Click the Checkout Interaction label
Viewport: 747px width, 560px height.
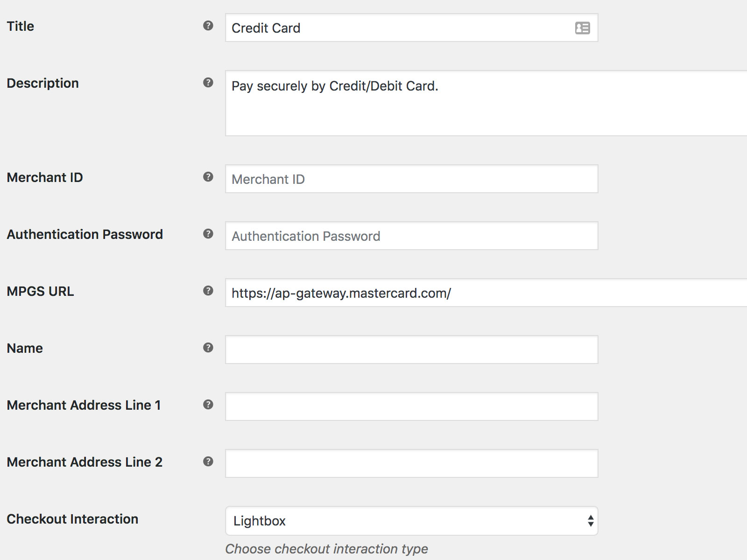pos(72,519)
